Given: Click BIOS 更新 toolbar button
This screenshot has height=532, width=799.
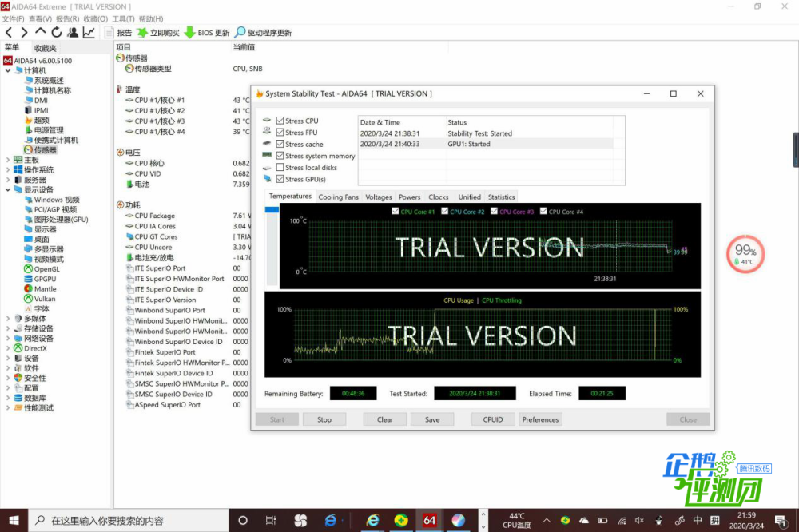Looking at the screenshot, I should pos(207,33).
